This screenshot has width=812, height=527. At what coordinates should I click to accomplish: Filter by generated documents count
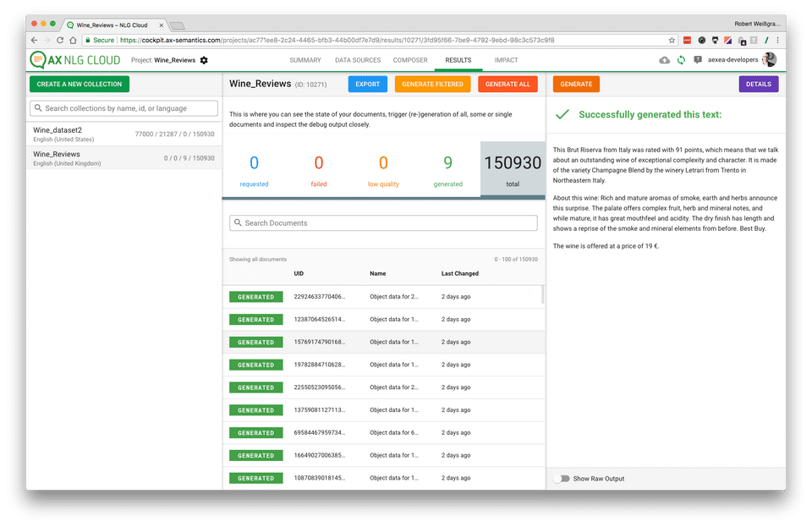click(448, 170)
